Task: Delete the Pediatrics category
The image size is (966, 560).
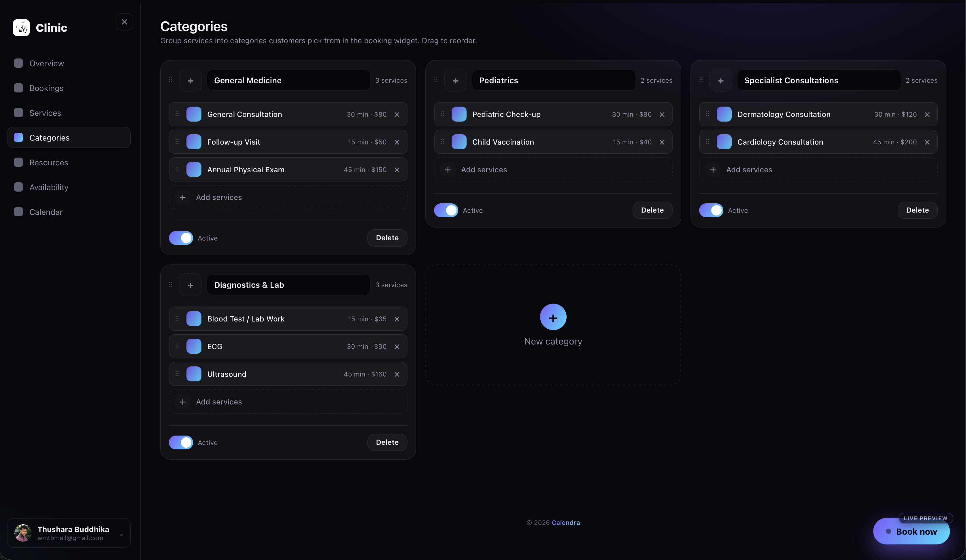Action: pos(652,210)
